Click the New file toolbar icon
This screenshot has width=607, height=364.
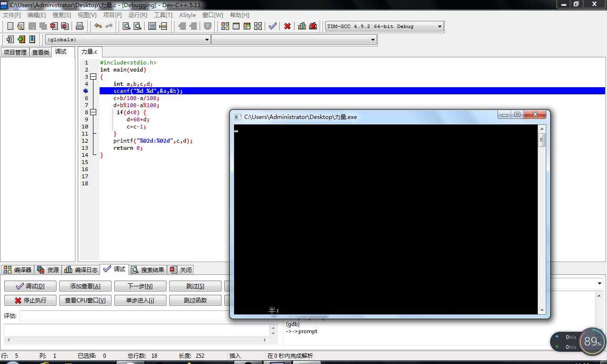pos(10,26)
